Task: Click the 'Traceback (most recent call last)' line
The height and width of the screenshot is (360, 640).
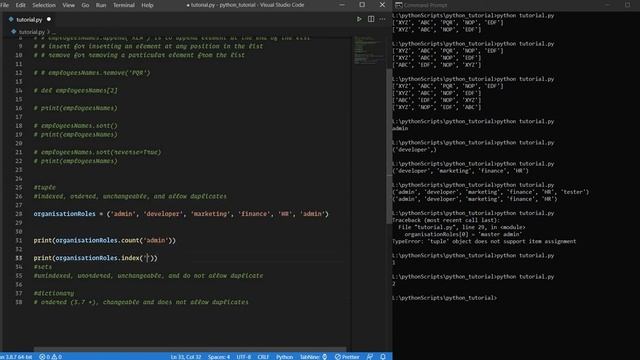Action: click(446, 220)
